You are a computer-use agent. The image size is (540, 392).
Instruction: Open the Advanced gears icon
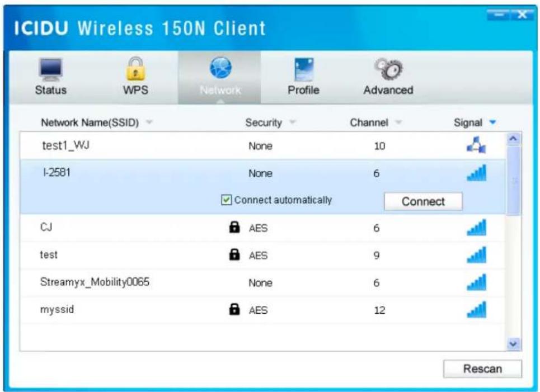[388, 69]
